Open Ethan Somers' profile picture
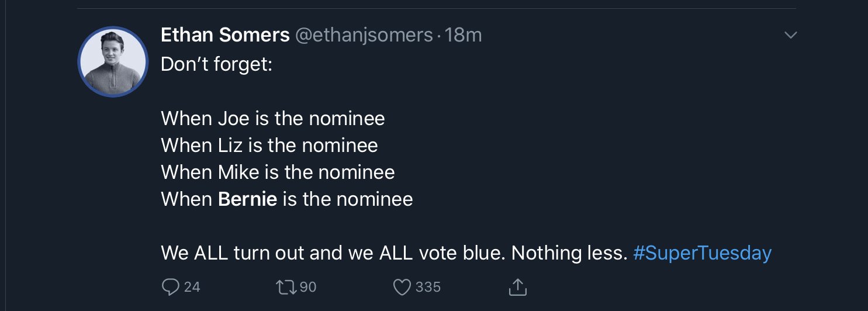The height and width of the screenshot is (311, 868). coord(112,61)
